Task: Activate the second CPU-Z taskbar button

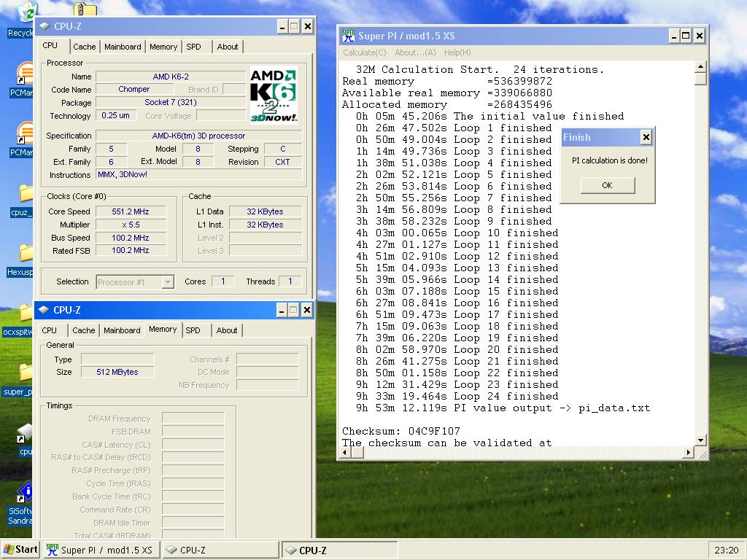Action: click(x=339, y=550)
